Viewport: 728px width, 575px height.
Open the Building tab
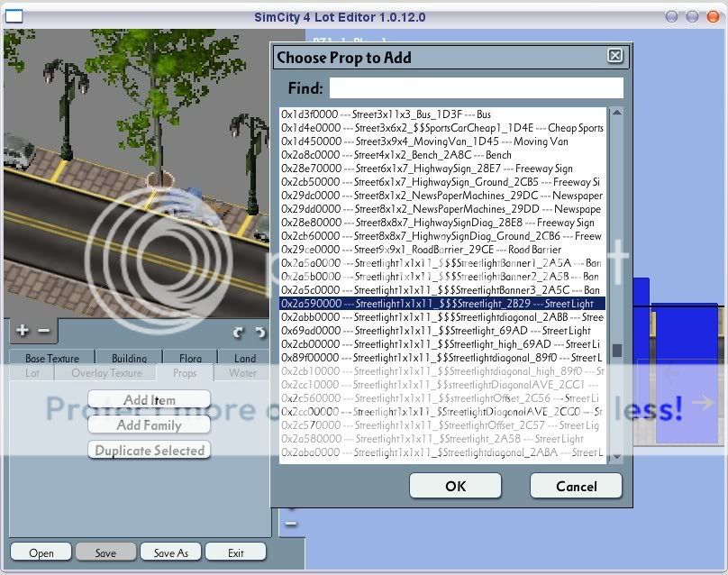point(129,358)
